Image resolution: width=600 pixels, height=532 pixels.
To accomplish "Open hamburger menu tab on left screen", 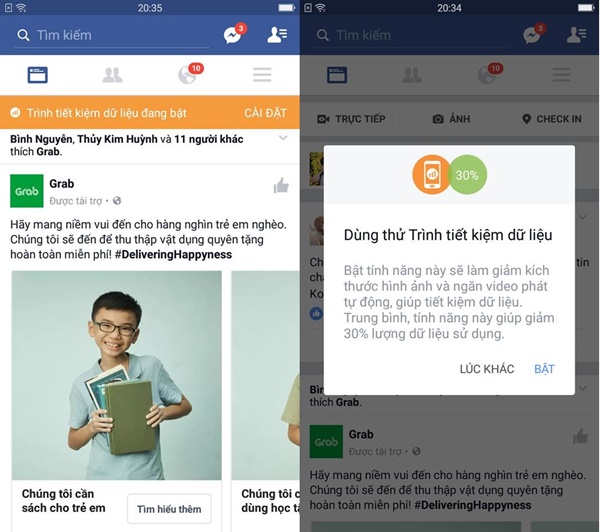I will (262, 75).
